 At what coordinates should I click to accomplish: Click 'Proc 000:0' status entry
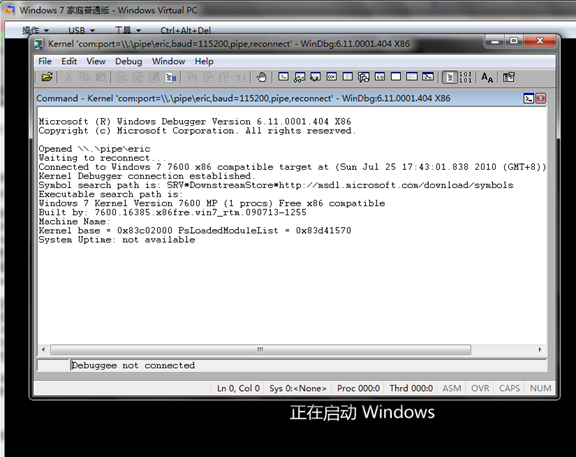[x=358, y=388]
